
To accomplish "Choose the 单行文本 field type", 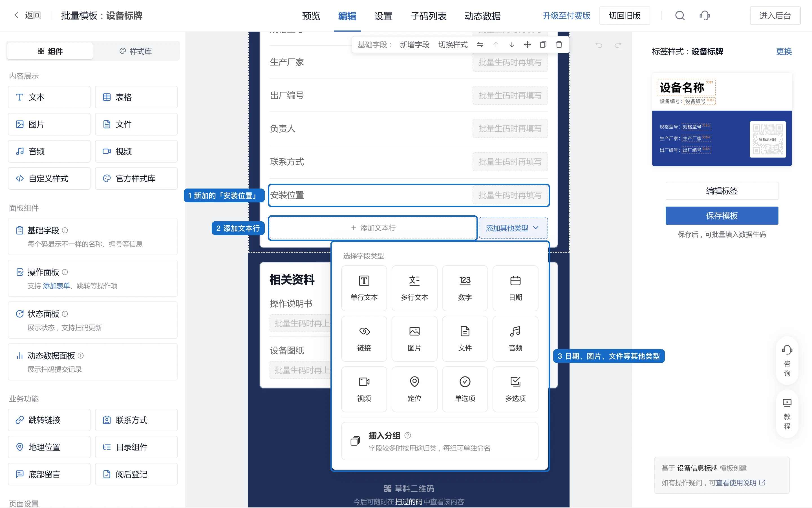I will click(364, 288).
